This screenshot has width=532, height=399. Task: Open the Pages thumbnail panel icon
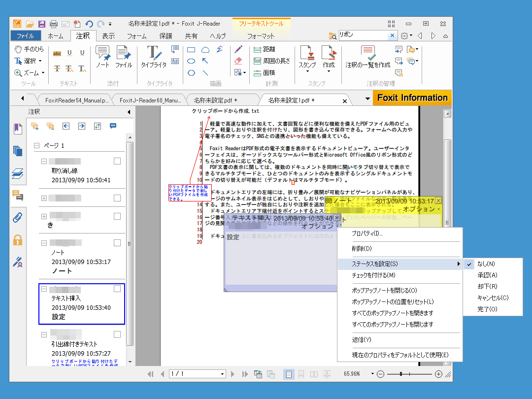[x=18, y=151]
